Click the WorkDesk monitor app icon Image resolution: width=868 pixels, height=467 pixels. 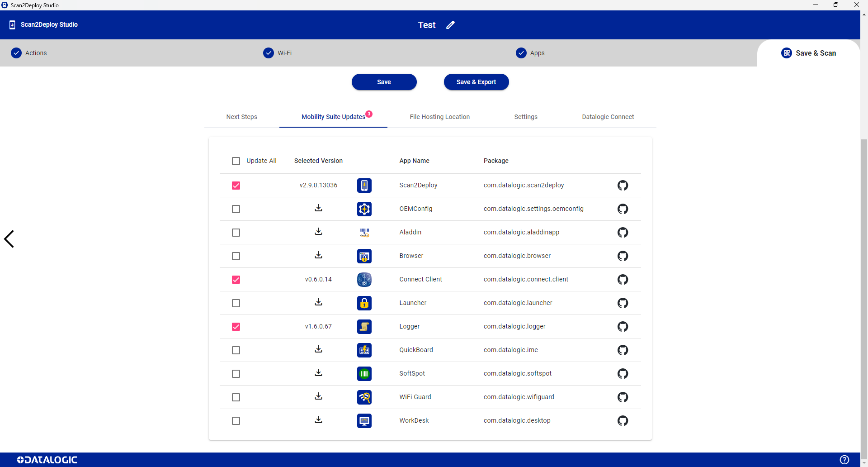pos(364,420)
